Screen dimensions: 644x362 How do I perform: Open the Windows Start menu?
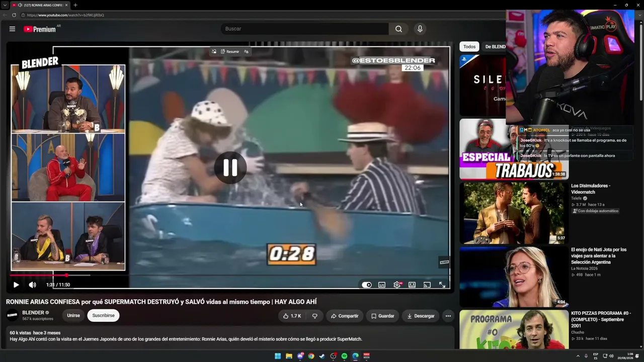pyautogui.click(x=278, y=356)
